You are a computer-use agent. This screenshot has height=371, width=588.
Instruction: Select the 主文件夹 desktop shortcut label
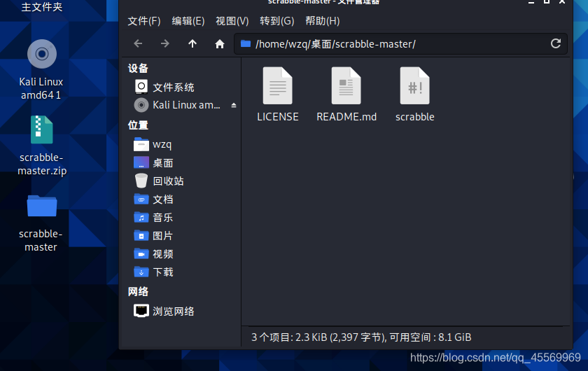(41, 7)
